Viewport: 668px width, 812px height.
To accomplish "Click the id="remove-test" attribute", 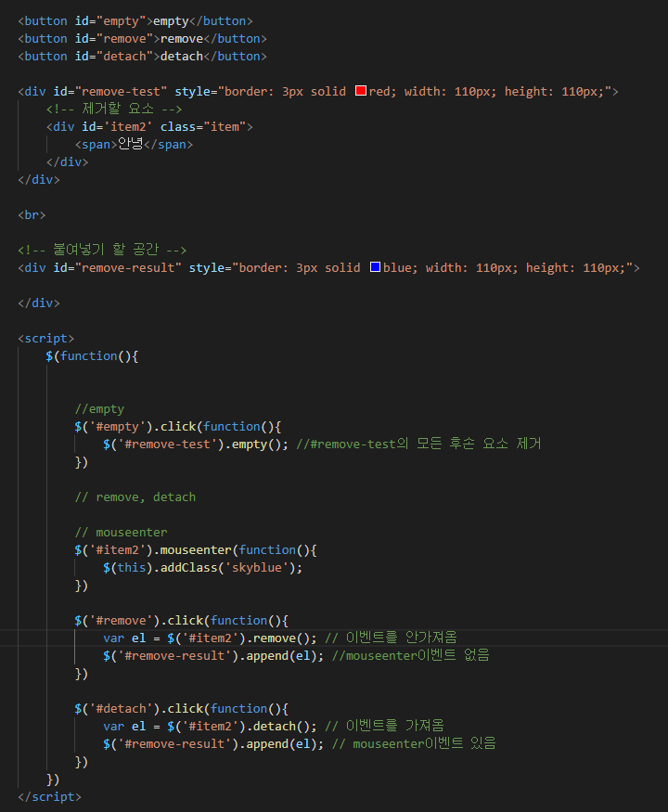I will (110, 92).
